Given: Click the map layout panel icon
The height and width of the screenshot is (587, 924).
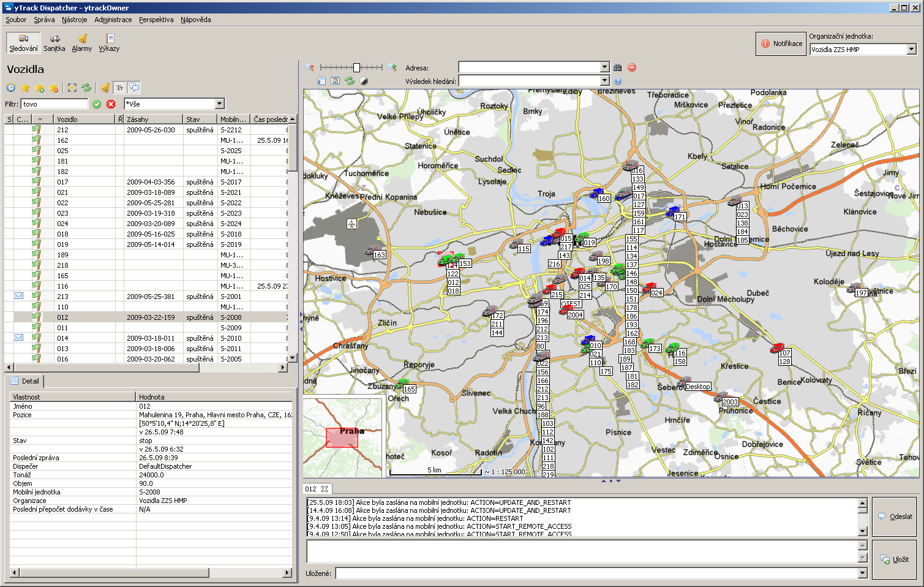Looking at the screenshot, I should click(321, 81).
